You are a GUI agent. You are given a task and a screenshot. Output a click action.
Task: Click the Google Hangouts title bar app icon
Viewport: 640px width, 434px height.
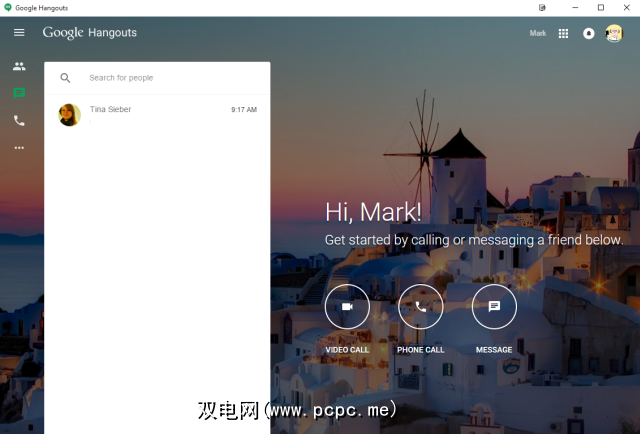click(7, 8)
